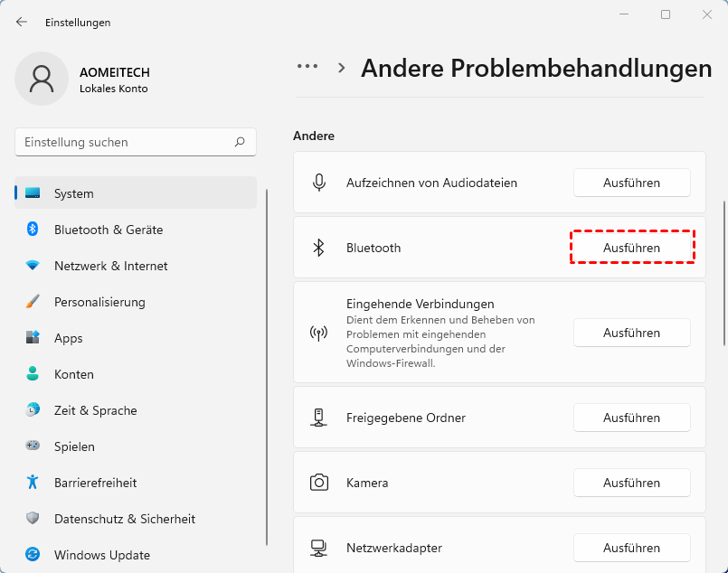The width and height of the screenshot is (728, 573).
Task: Open Konten in the navigation
Action: (x=73, y=374)
